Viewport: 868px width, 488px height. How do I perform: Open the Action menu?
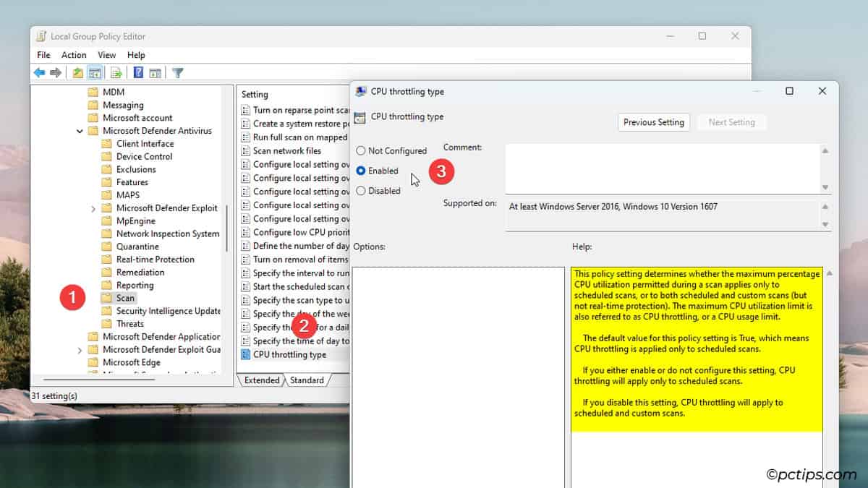74,54
